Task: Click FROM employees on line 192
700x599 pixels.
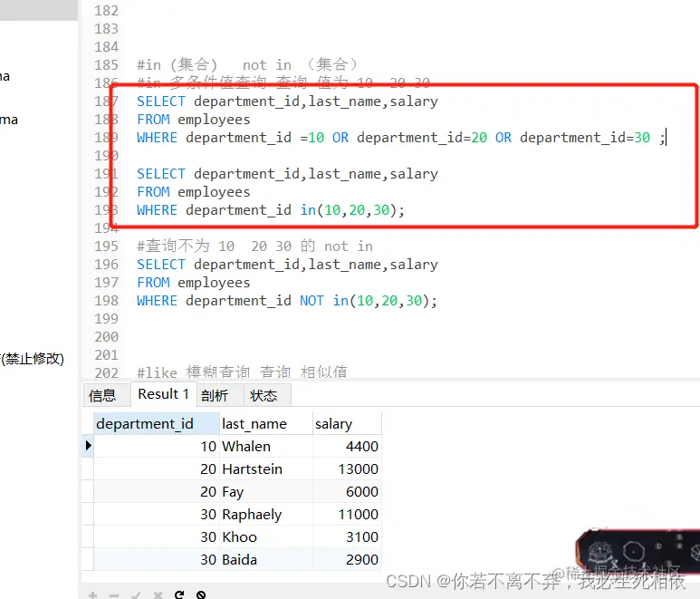Action: pos(193,192)
